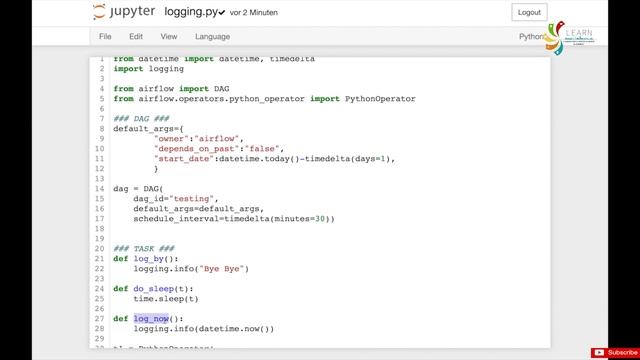Click the schedule_interval line
Screen dimensions: 640x360
tap(234, 219)
